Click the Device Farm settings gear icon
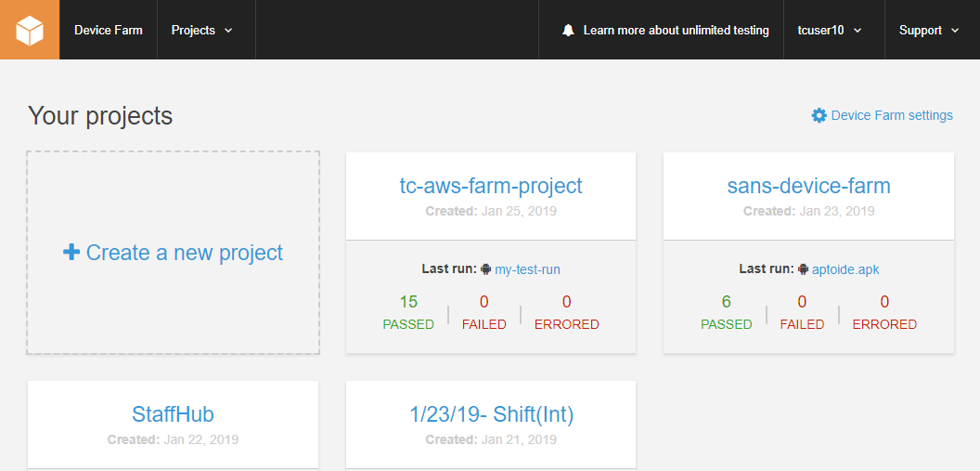The height and width of the screenshot is (471, 980). click(x=819, y=115)
